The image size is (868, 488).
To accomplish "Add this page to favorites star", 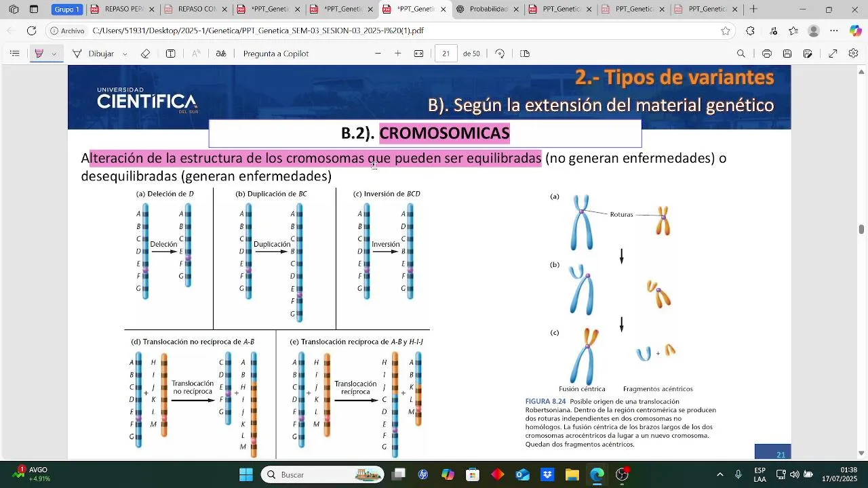I will (726, 30).
